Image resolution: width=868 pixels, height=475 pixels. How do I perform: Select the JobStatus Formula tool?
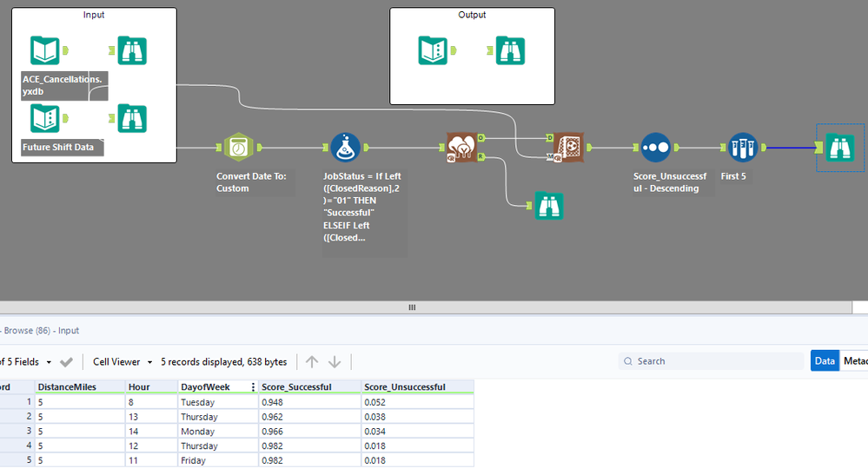tap(346, 147)
